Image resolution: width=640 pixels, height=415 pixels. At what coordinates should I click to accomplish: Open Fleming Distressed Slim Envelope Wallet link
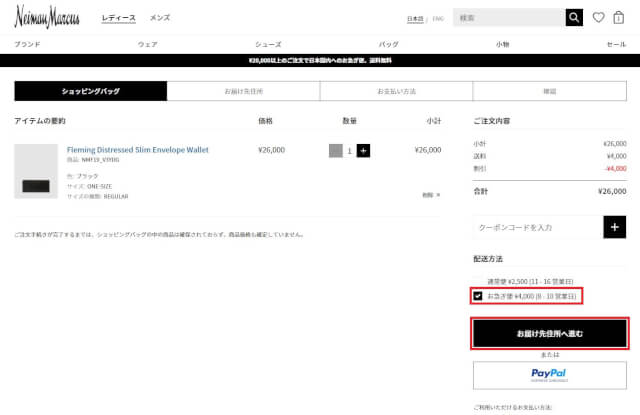(138, 150)
